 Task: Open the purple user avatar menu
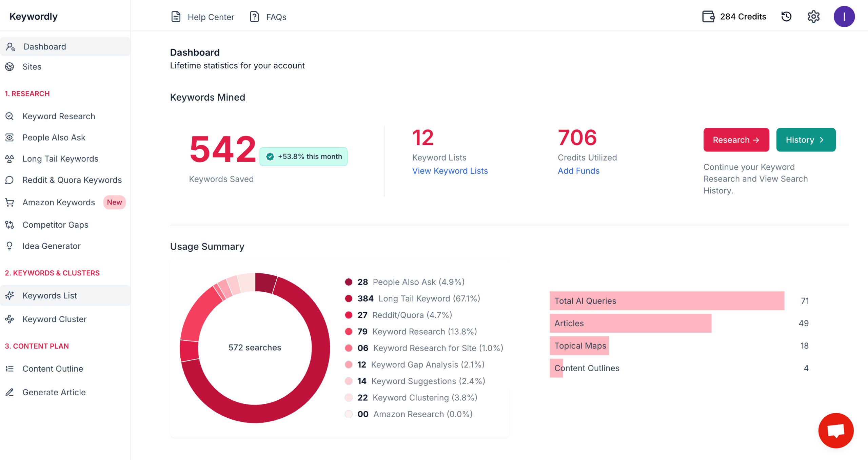844,17
